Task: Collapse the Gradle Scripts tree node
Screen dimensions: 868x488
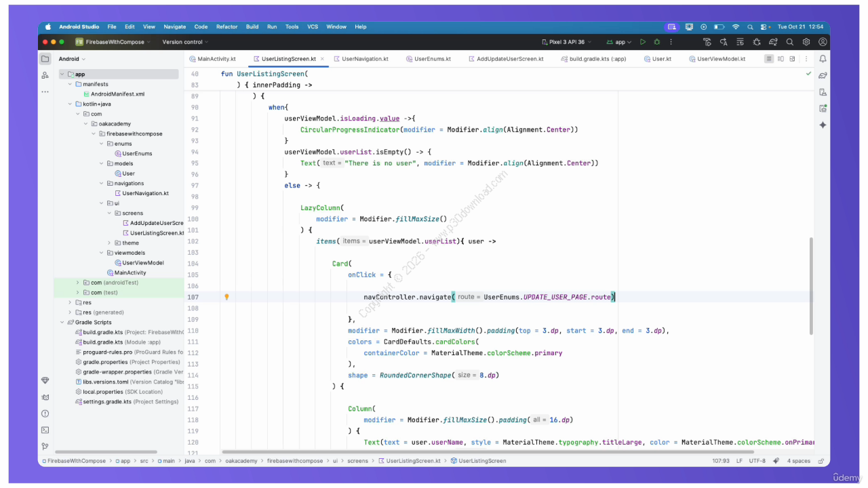Action: (x=62, y=323)
